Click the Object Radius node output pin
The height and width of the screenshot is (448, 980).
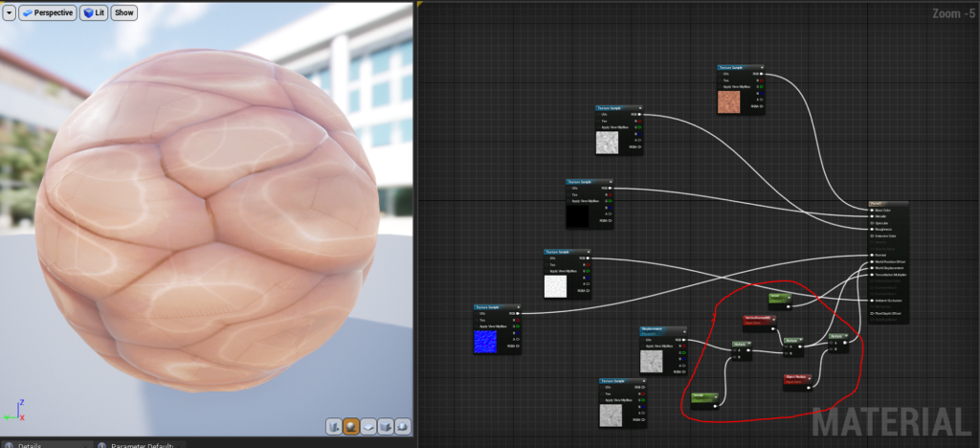(809, 388)
